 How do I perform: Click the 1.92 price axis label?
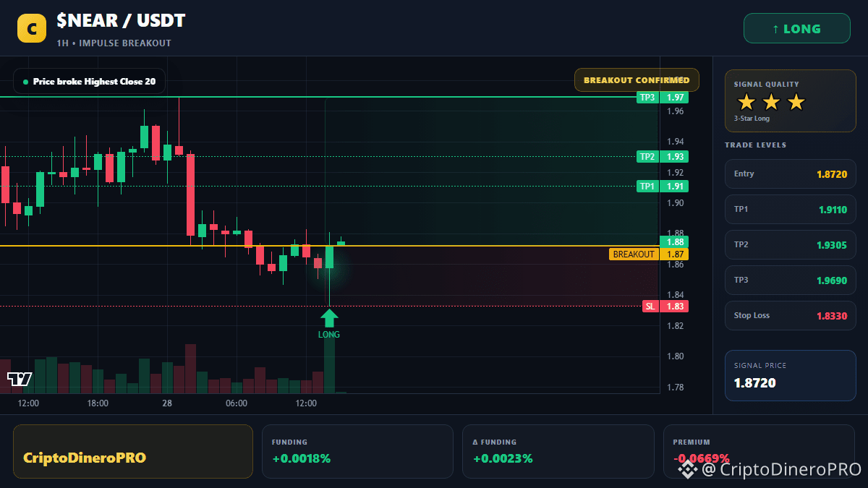tap(676, 173)
